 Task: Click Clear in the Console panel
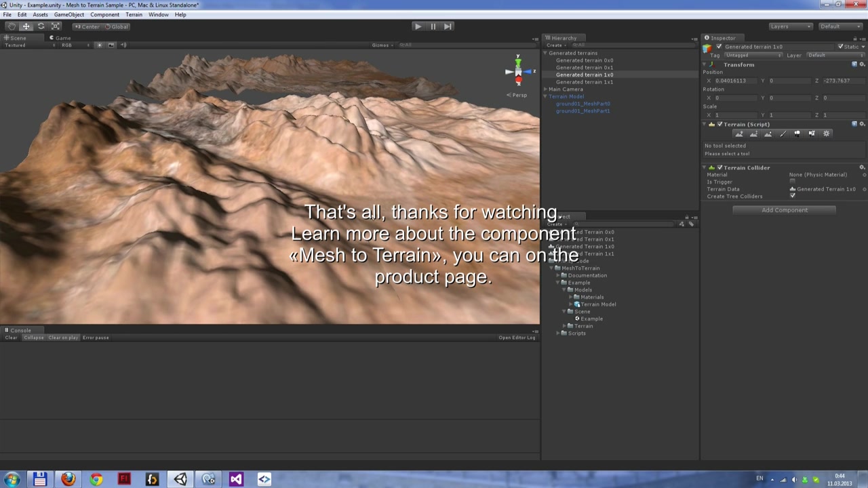pos(10,337)
